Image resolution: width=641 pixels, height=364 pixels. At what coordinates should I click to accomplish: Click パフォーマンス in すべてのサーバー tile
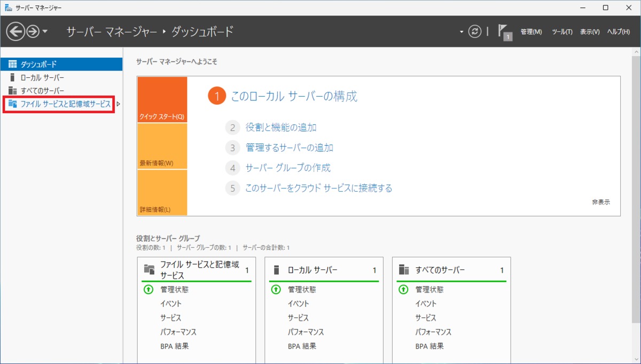pyautogui.click(x=434, y=332)
